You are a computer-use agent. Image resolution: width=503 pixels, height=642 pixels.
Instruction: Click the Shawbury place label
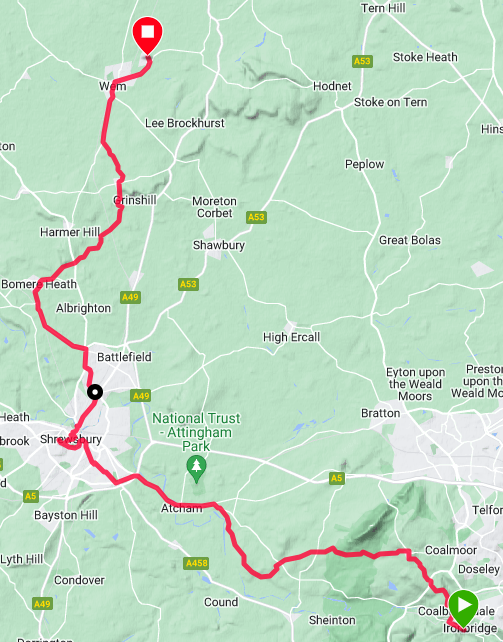pyautogui.click(x=219, y=245)
